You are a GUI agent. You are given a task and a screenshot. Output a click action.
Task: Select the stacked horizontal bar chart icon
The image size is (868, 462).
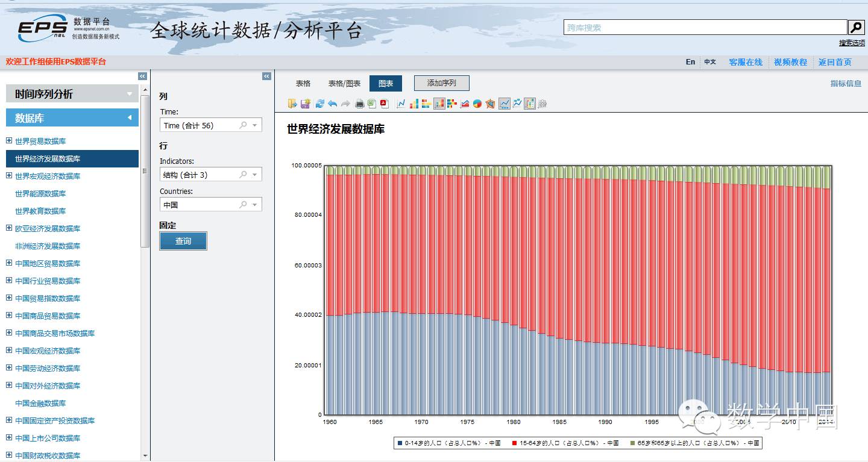tap(452, 104)
